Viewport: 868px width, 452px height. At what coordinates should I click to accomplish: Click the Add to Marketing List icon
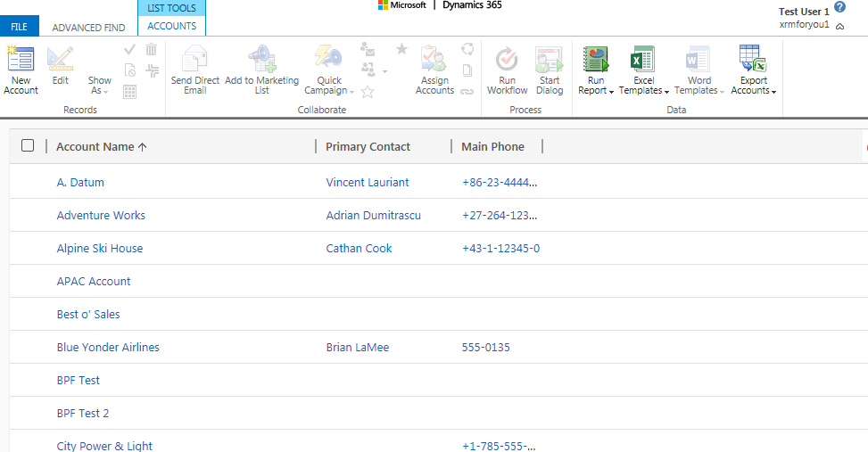pos(262,59)
